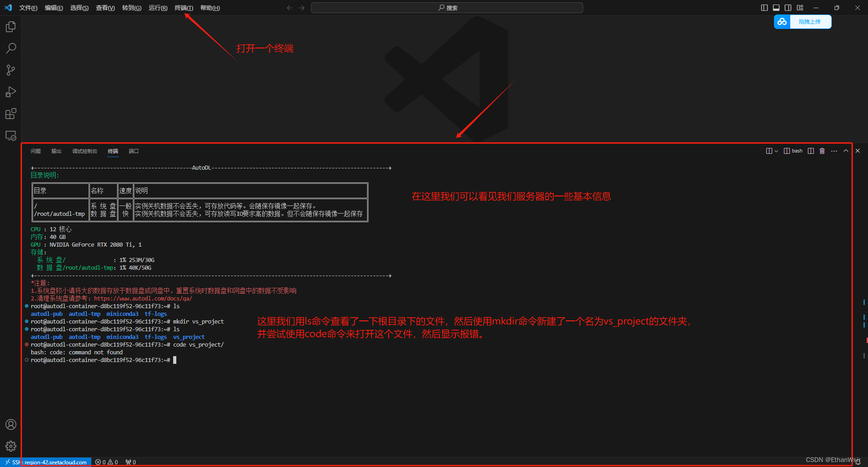The height and width of the screenshot is (467, 868).
Task: Open the Run and Debug view
Action: click(x=11, y=92)
